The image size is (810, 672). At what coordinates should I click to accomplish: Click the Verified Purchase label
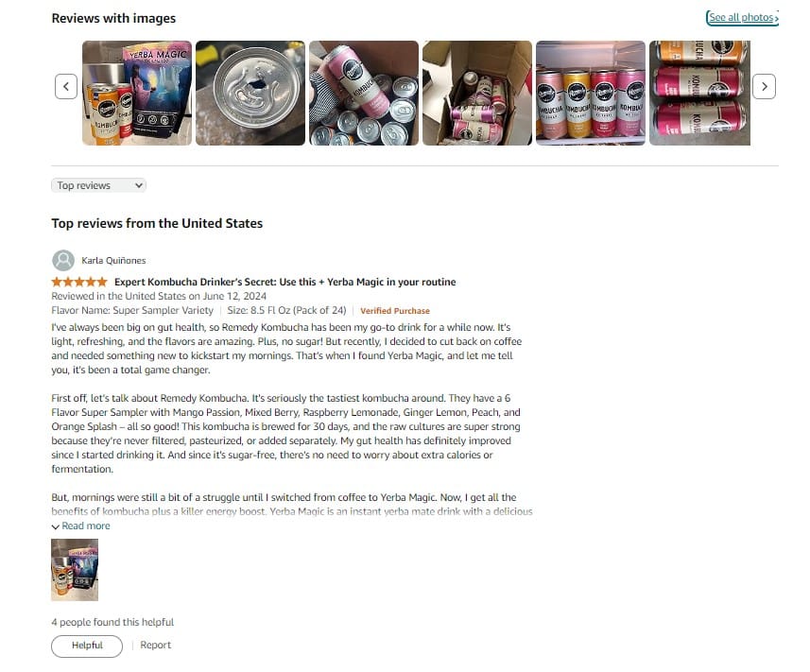click(395, 311)
